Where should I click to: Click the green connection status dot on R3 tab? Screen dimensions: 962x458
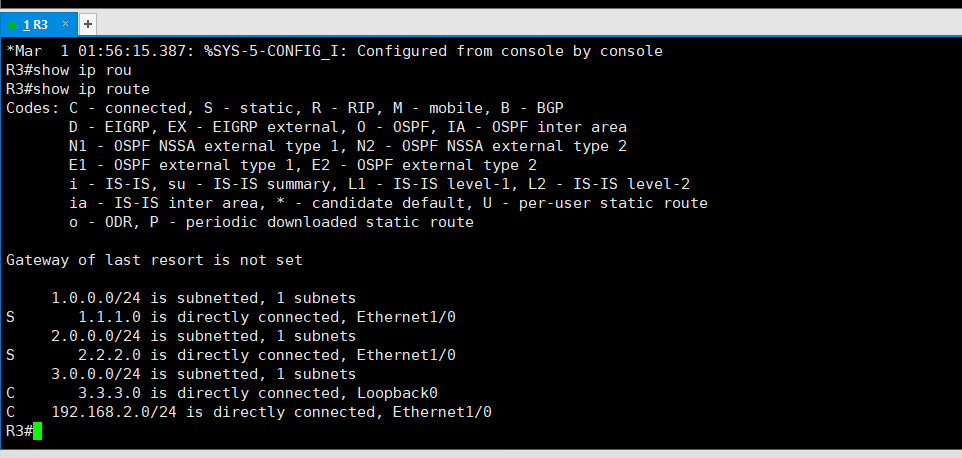pyautogui.click(x=12, y=25)
